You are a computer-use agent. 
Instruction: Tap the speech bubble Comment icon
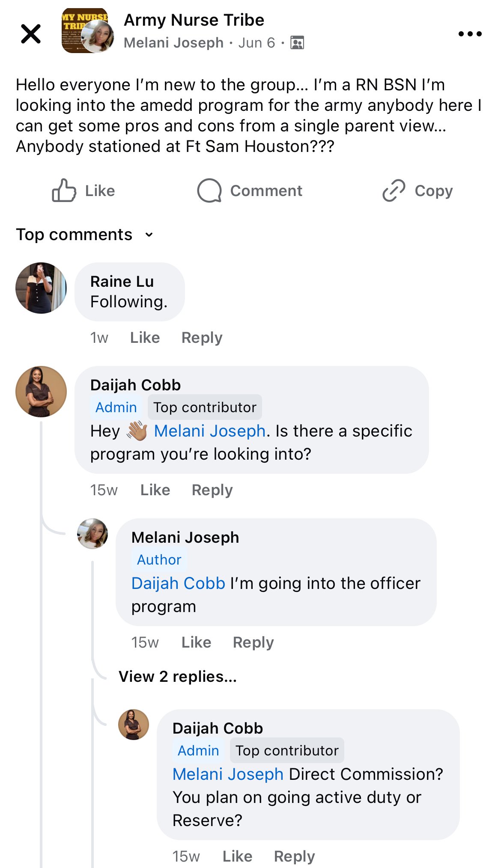pyautogui.click(x=209, y=190)
